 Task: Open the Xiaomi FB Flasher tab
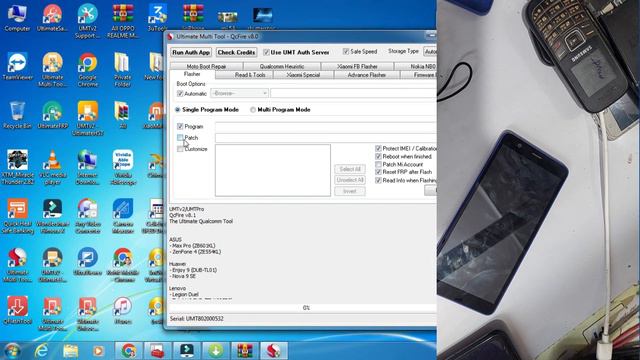(357, 66)
